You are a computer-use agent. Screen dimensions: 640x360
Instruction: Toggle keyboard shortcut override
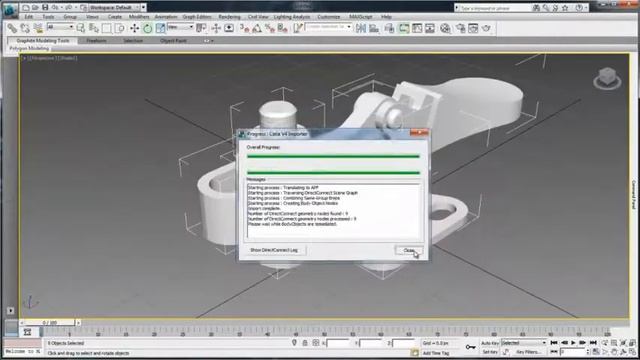pos(229,28)
